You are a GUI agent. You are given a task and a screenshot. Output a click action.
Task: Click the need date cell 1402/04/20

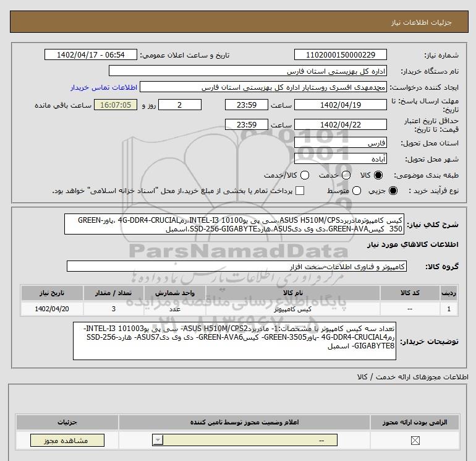(52, 309)
